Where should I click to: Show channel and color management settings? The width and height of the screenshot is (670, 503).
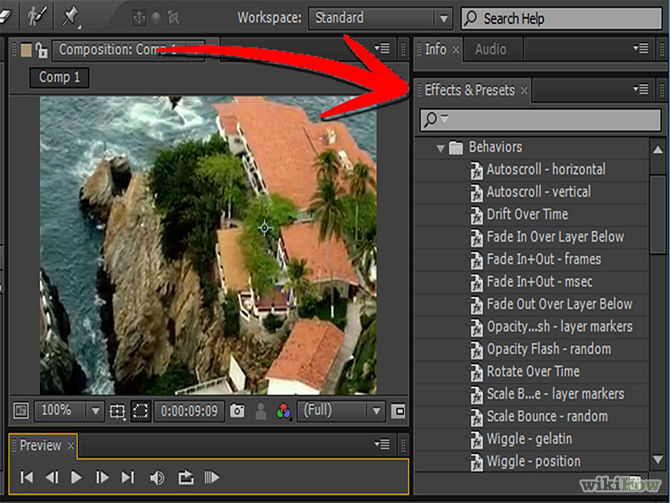coord(283,411)
